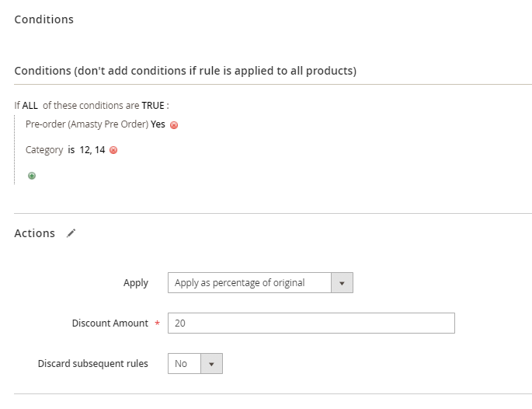Click the pencil icon beside Actions
The image size is (532, 409).
(x=71, y=233)
